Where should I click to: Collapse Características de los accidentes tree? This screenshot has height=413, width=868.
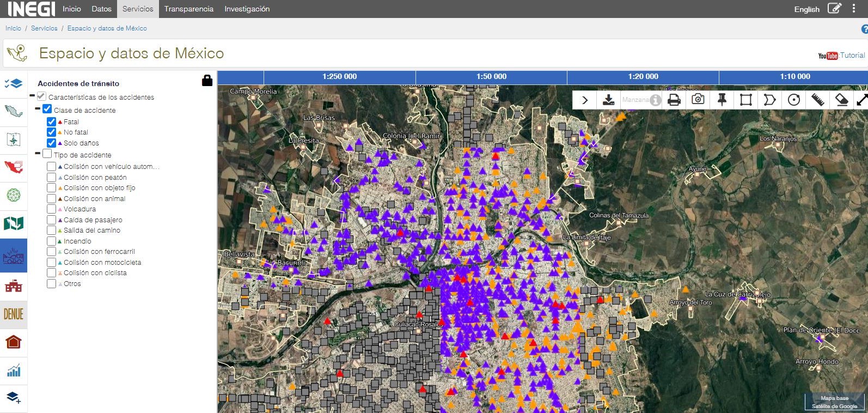coord(32,96)
